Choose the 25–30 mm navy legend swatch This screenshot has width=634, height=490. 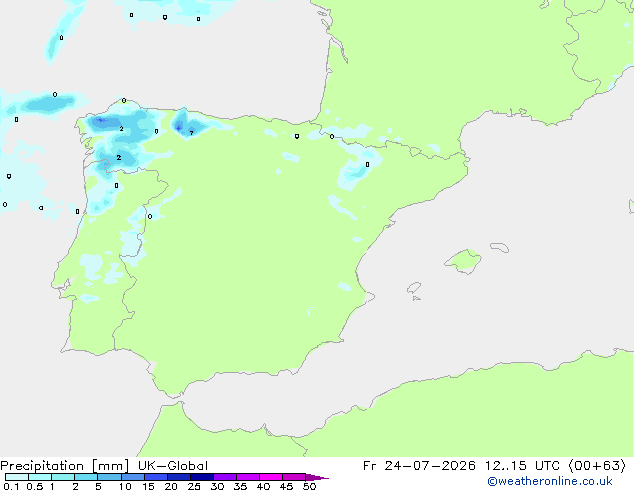click(x=202, y=477)
